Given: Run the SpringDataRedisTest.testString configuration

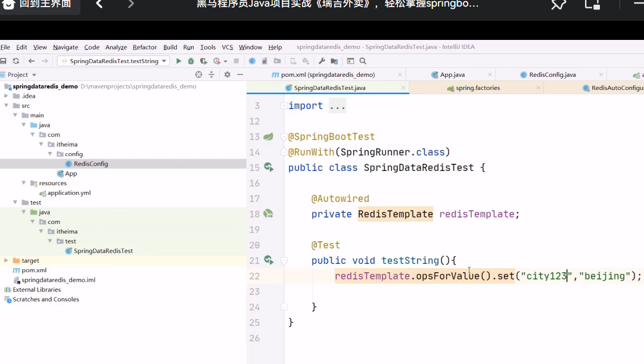Looking at the screenshot, I should point(179,61).
